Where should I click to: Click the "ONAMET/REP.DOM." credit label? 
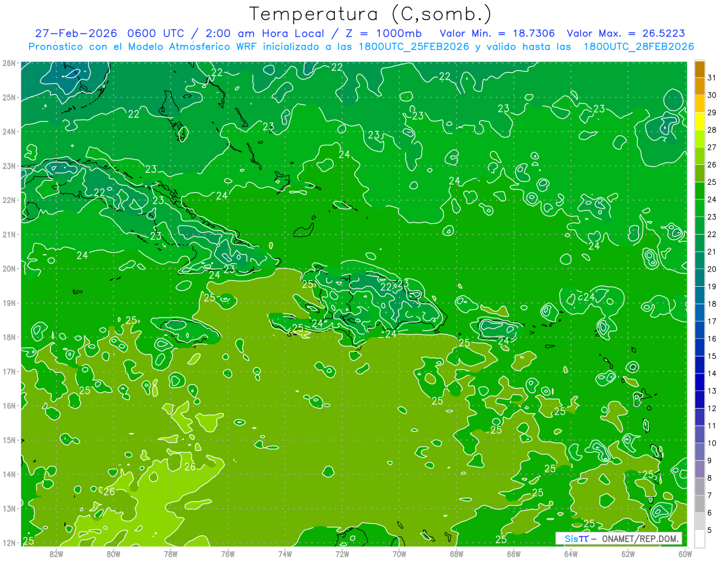click(639, 538)
